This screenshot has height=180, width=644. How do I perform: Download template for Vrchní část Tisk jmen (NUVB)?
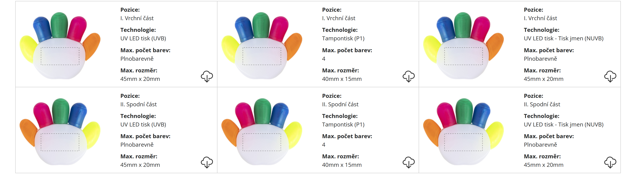point(610,76)
